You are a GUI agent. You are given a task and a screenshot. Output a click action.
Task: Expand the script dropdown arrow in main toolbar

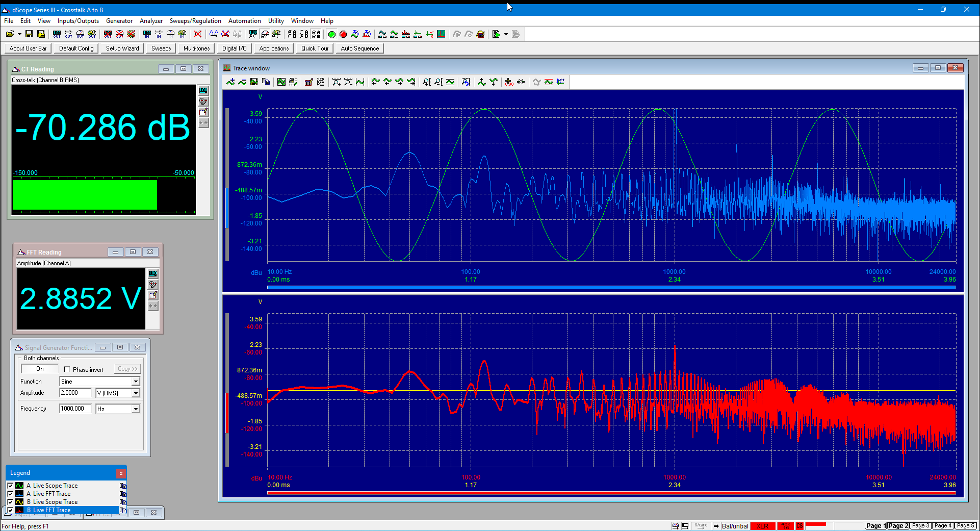point(506,34)
